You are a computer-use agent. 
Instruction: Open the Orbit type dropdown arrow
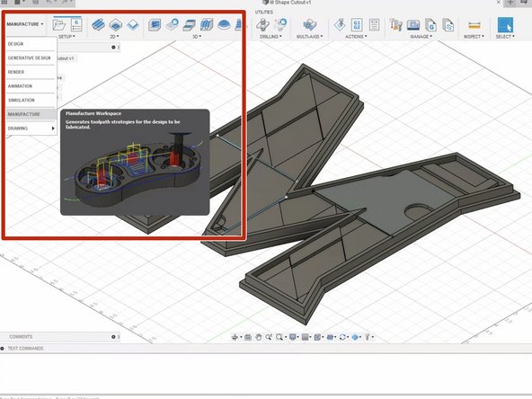tap(241, 337)
